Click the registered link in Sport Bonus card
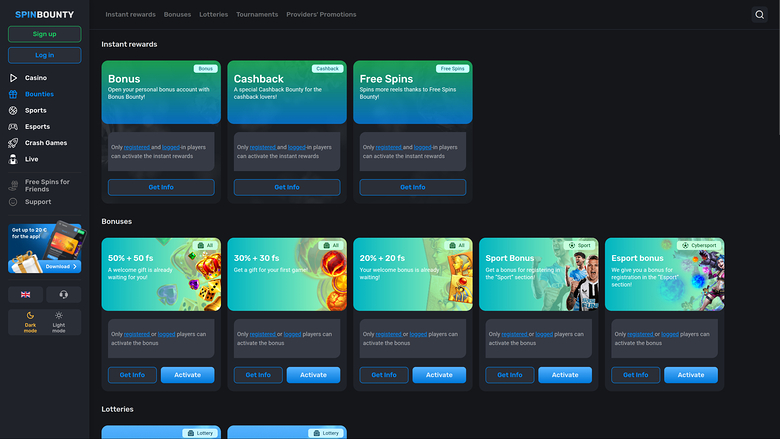The height and width of the screenshot is (439, 780). tap(514, 334)
